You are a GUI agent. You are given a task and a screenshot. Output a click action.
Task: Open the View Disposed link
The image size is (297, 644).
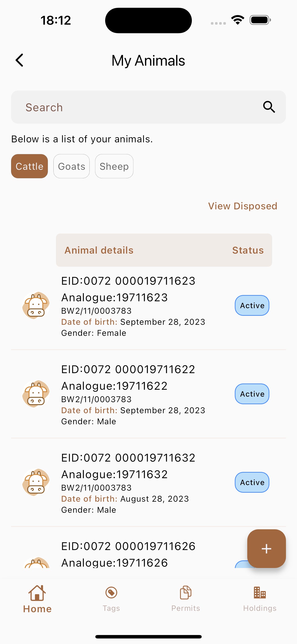point(242,206)
